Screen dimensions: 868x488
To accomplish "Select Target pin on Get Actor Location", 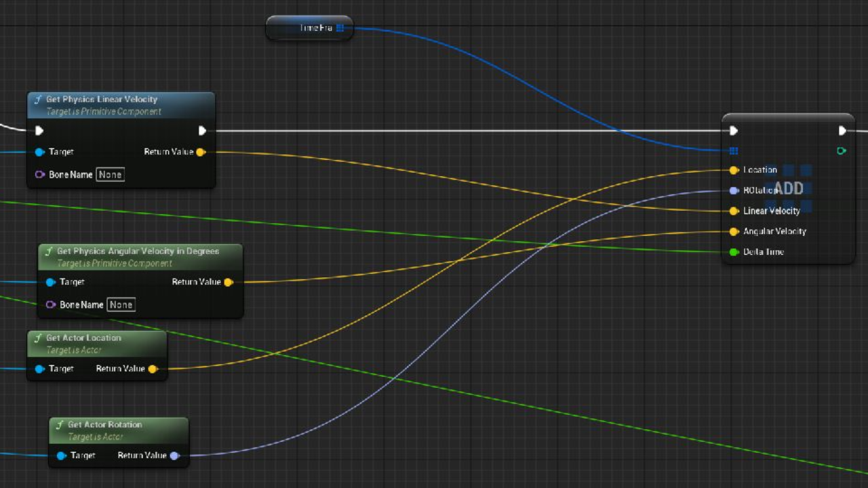I will pos(39,369).
